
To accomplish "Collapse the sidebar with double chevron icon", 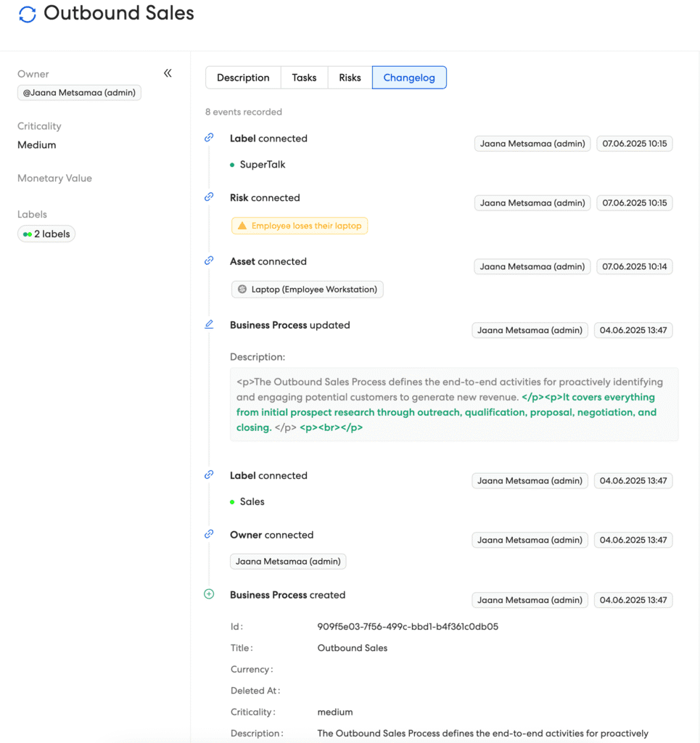I will [168, 73].
